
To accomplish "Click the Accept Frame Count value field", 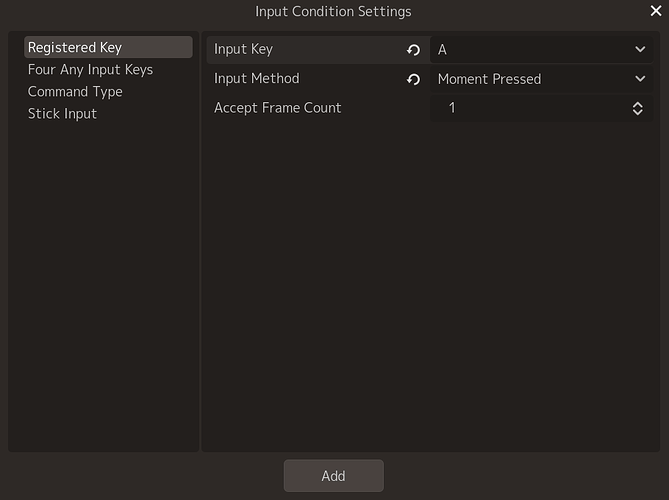I will pyautogui.click(x=541, y=108).
